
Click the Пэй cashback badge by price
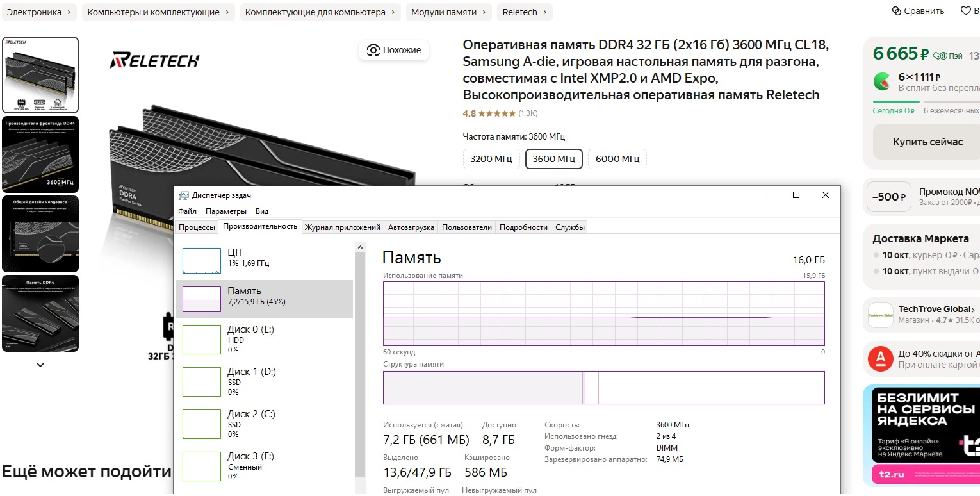tap(948, 56)
